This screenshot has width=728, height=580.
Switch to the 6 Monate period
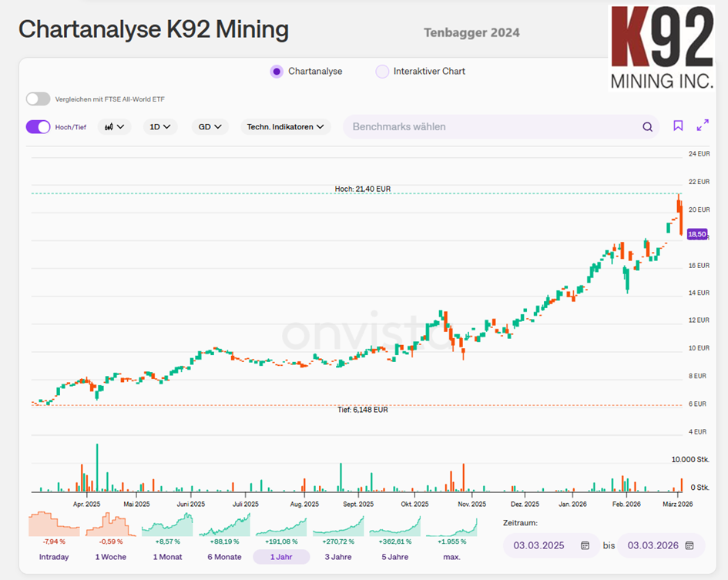[224, 557]
